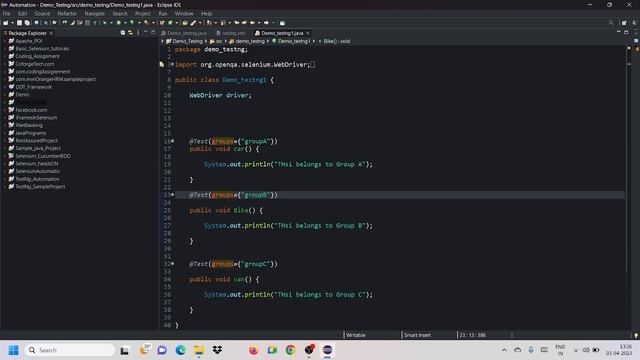Expand the JavaPrograms project
Viewport: 640px width, 360px height.
(5, 133)
